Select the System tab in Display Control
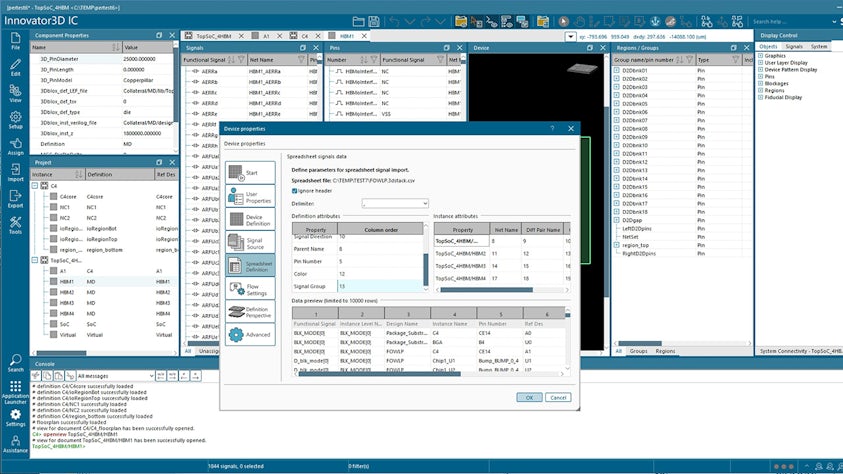This screenshot has width=843, height=474. click(819, 47)
